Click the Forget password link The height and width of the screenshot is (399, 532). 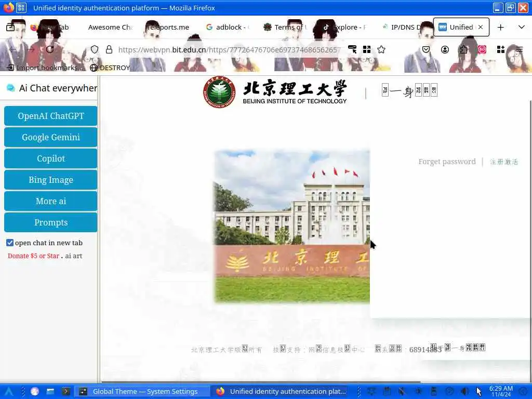point(447,162)
